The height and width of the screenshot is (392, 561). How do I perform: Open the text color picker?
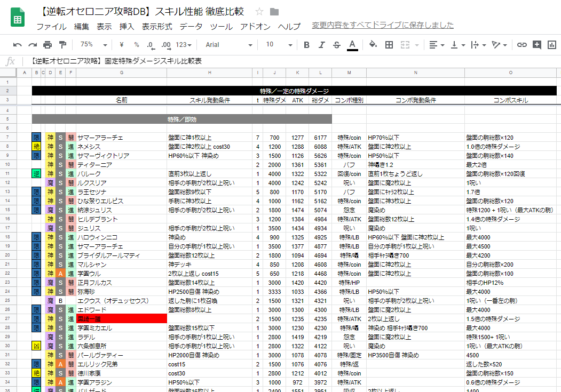click(352, 45)
